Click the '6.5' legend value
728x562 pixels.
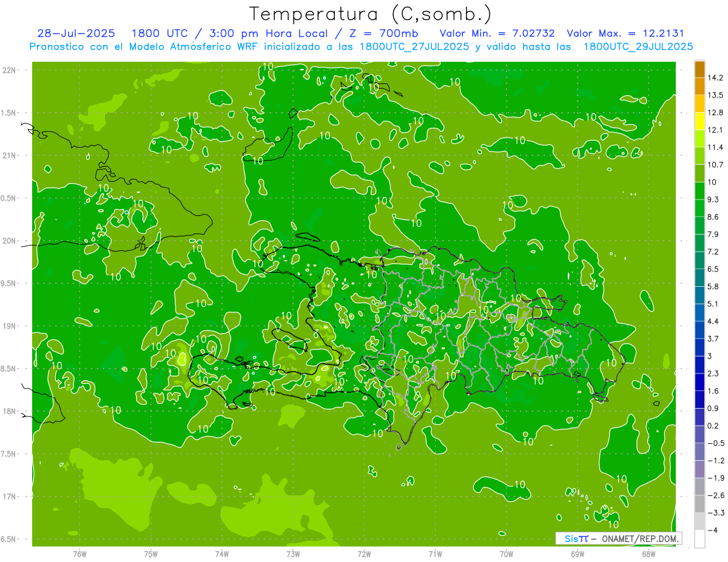[x=713, y=269]
